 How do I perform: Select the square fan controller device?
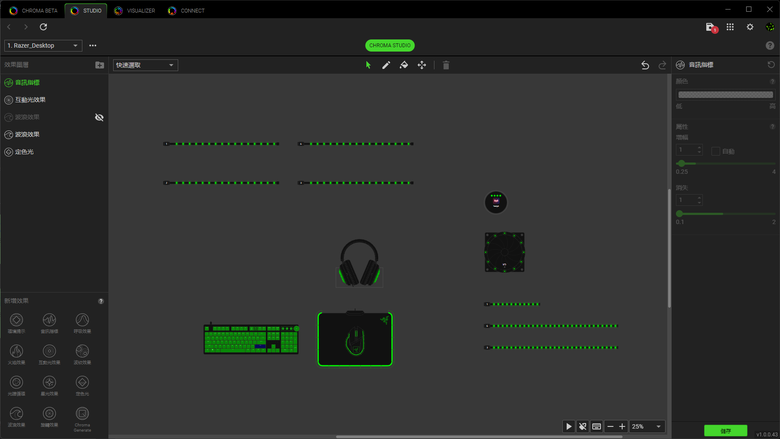pos(504,252)
